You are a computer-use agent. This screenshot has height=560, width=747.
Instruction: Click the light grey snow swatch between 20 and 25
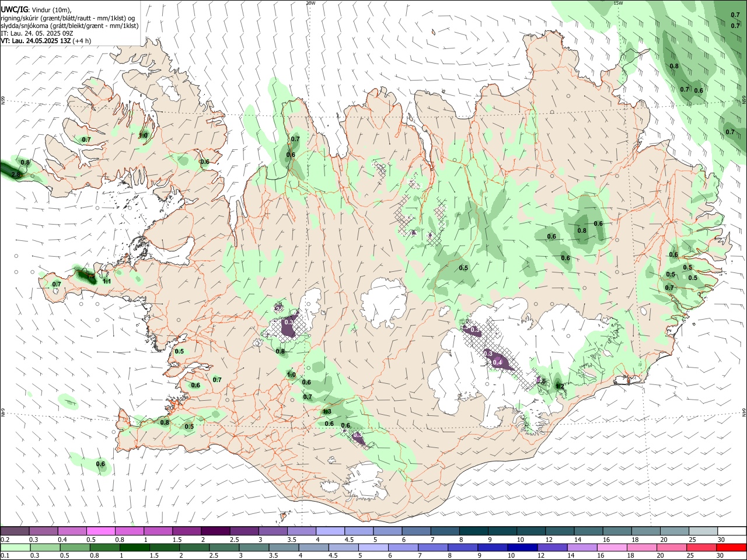click(675, 531)
